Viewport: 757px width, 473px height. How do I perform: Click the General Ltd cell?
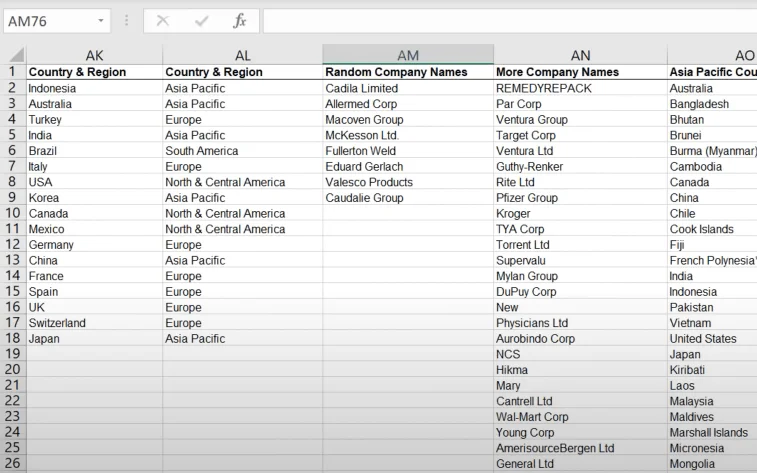click(x=580, y=464)
